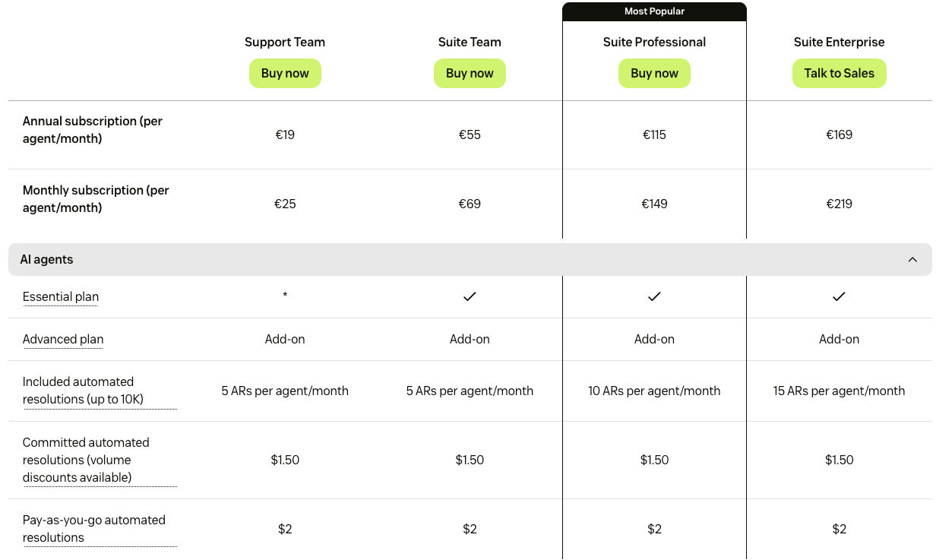Click the Suite Professional plan heading
The height and width of the screenshot is (560, 936).
(654, 43)
